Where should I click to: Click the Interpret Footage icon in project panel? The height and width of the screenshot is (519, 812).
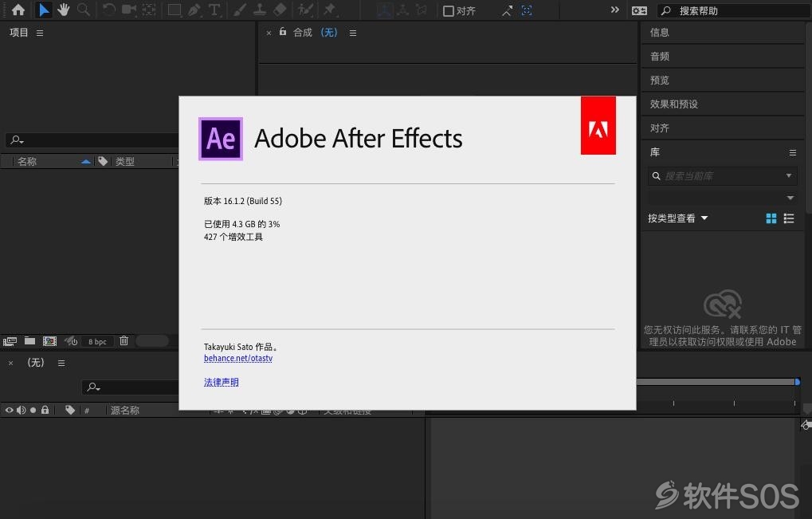[x=10, y=341]
